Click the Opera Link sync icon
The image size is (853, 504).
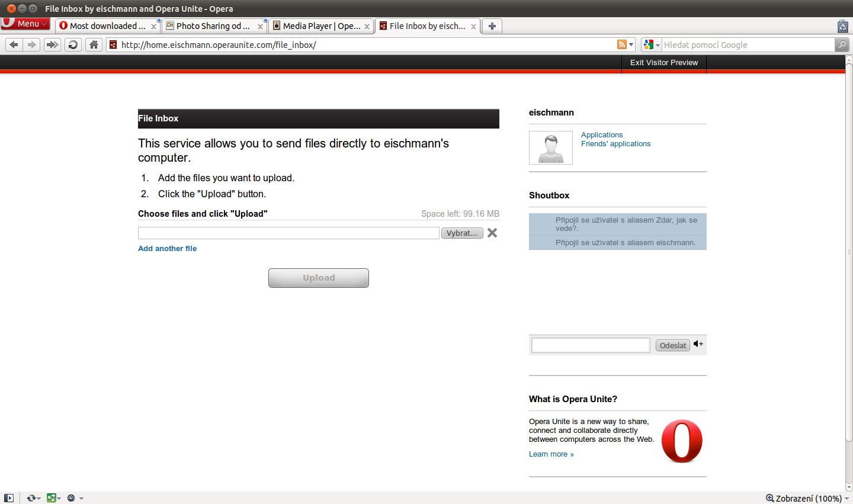(31, 498)
